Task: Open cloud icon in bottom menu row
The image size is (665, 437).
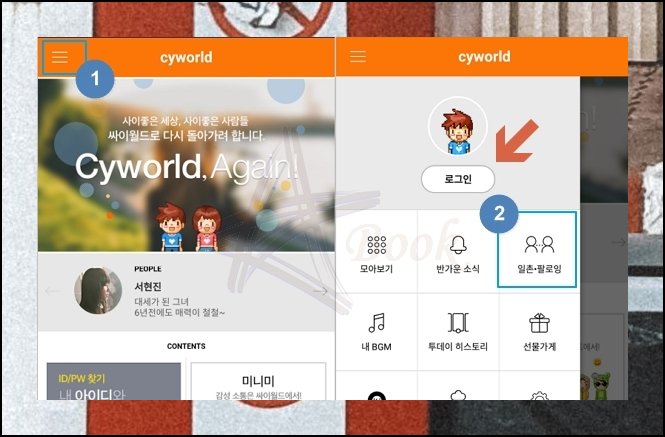Action: [458, 395]
